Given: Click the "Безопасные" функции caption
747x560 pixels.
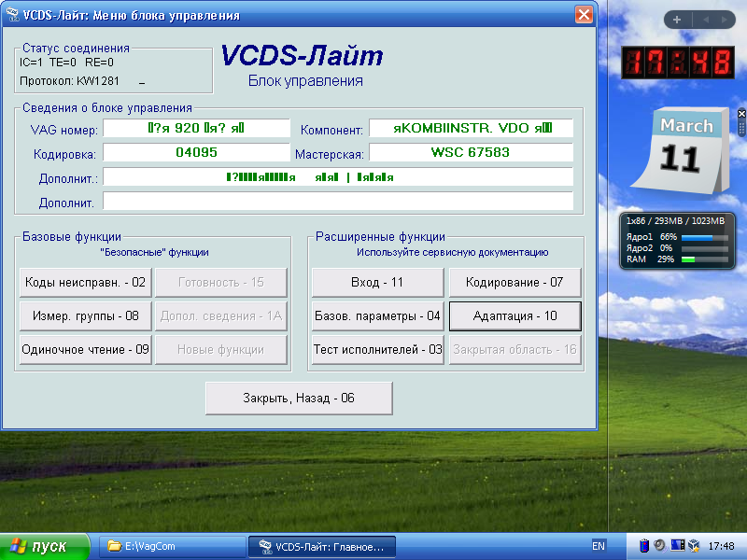Looking at the screenshot, I should (154, 252).
